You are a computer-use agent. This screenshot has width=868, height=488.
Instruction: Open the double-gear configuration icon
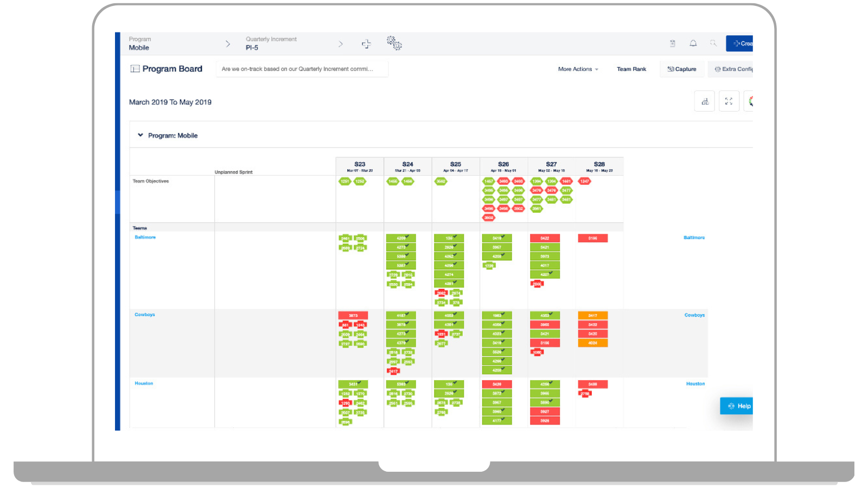pos(394,43)
